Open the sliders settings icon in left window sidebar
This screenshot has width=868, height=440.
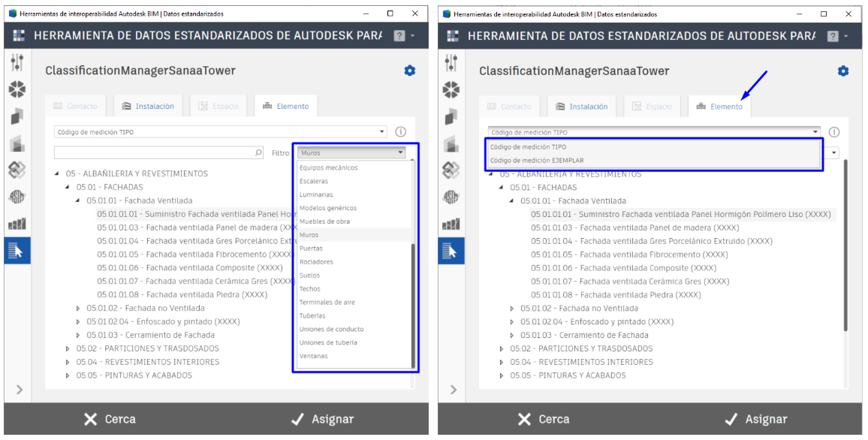point(17,62)
